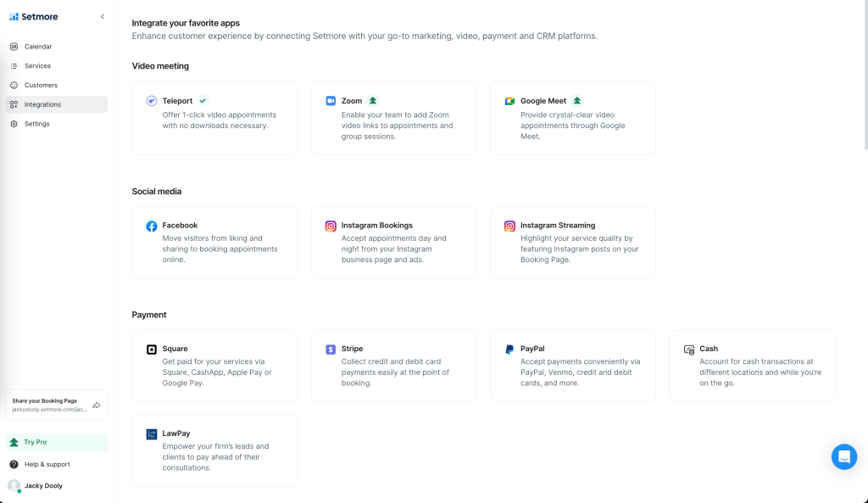Open the Jacky Dooly profile menu
Screen dimensions: 868x503
pos(42,486)
